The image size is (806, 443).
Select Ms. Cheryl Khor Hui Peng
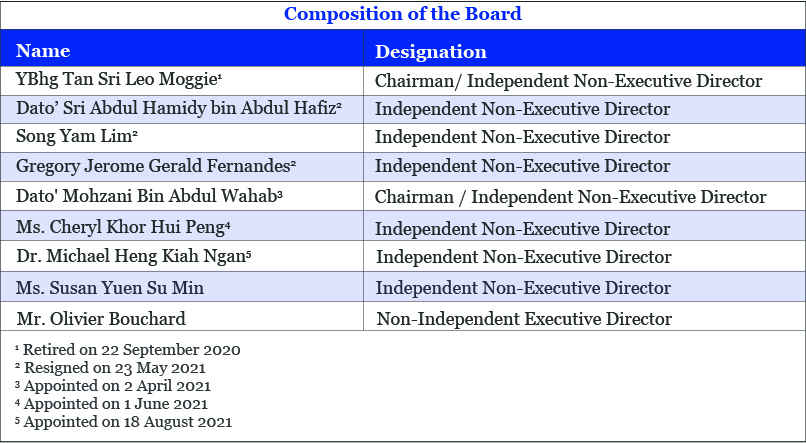(x=123, y=227)
